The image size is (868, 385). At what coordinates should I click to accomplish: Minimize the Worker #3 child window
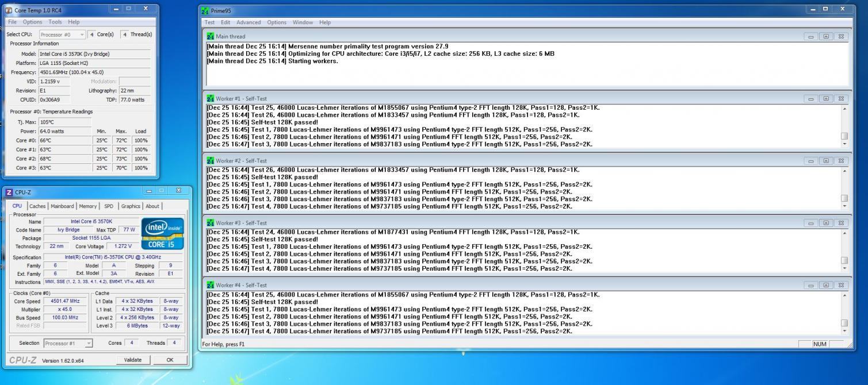pyautogui.click(x=811, y=222)
